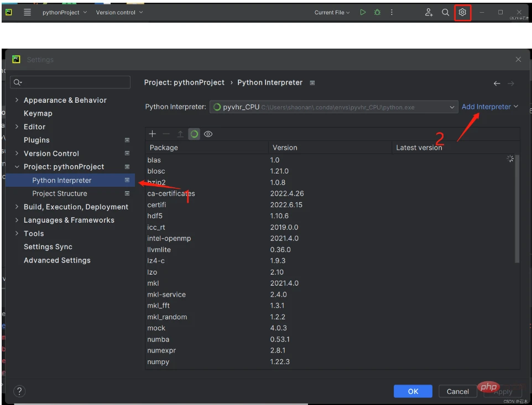
Task: Open the Python Interpreter combo box
Action: pos(333,107)
